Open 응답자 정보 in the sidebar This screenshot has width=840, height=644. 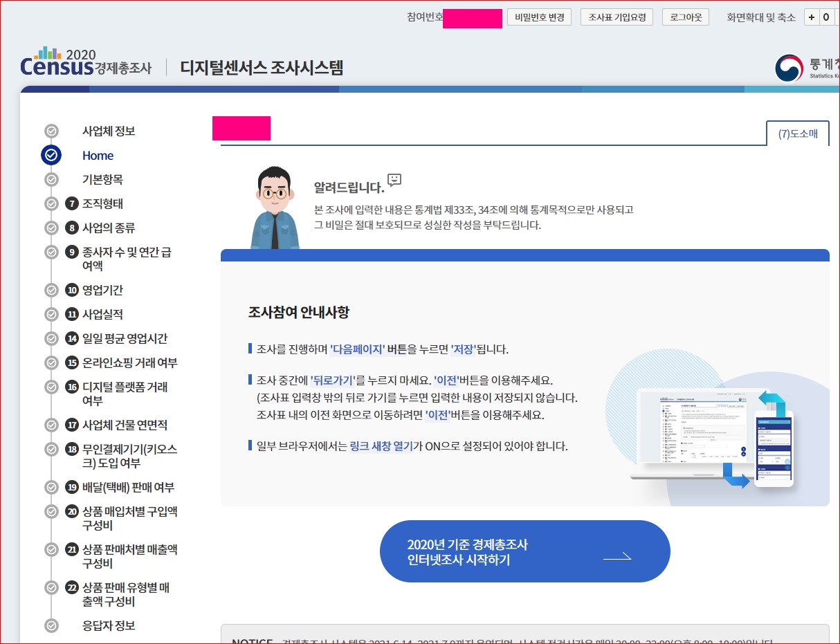pyautogui.click(x=109, y=626)
